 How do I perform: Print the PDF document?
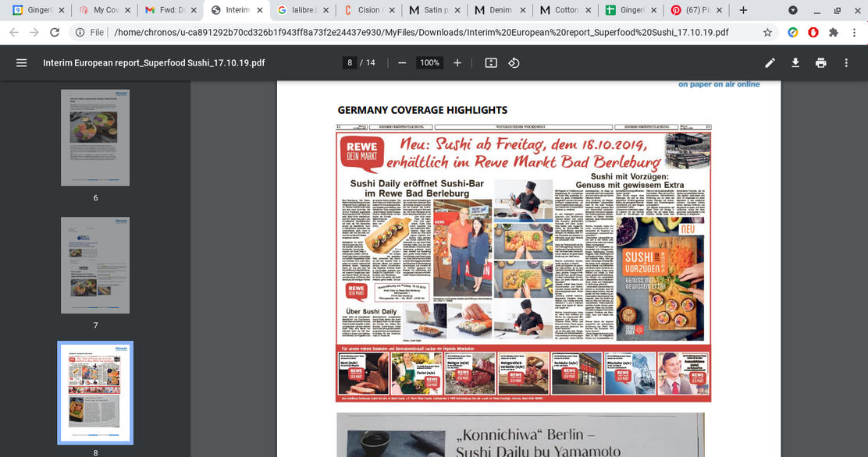coord(821,63)
